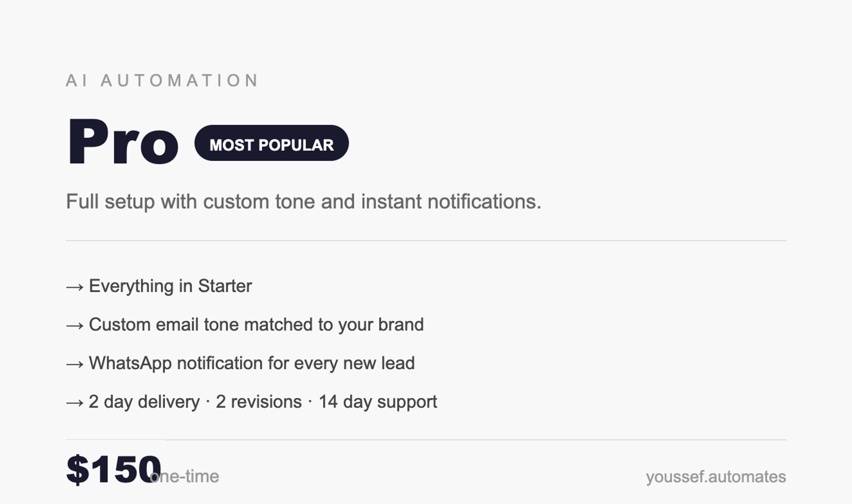Select WhatsApp notification for every new lead
The image size is (852, 504).
252,363
